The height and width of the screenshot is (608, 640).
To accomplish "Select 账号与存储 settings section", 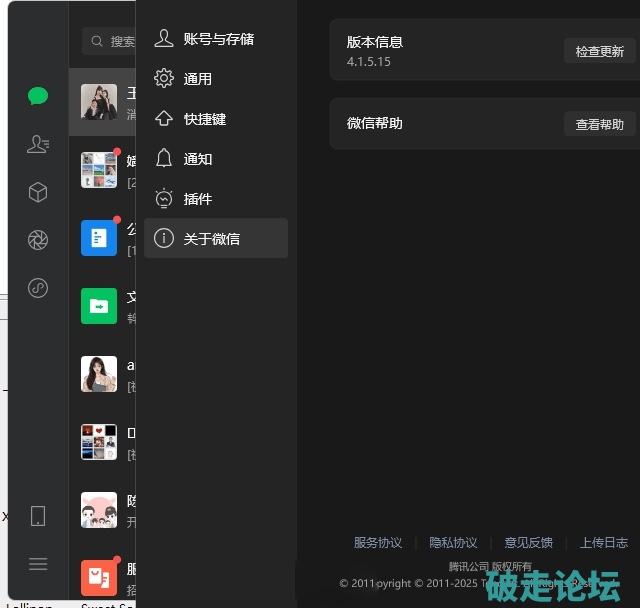I will (216, 39).
